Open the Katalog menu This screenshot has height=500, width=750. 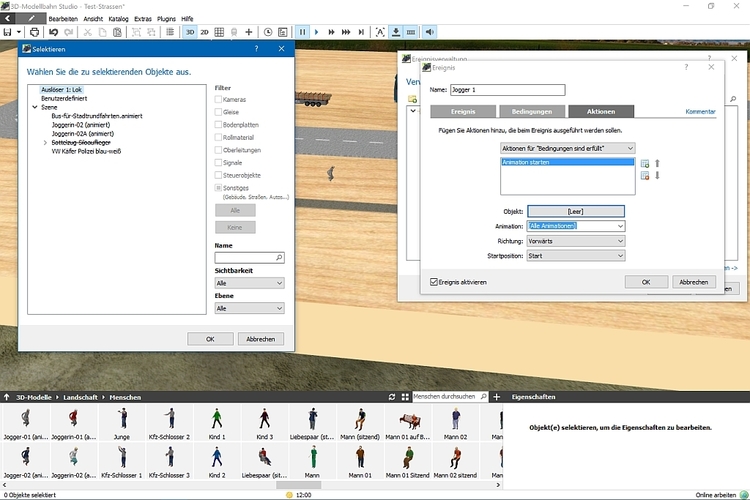tap(118, 18)
